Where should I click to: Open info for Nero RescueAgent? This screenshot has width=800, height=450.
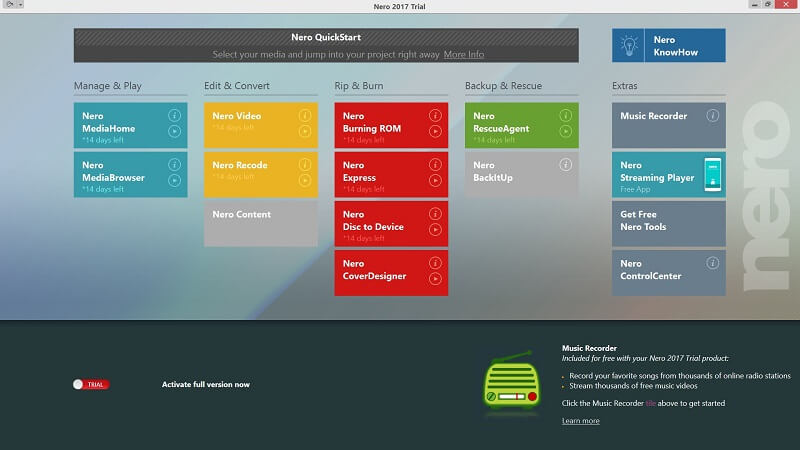[x=566, y=116]
